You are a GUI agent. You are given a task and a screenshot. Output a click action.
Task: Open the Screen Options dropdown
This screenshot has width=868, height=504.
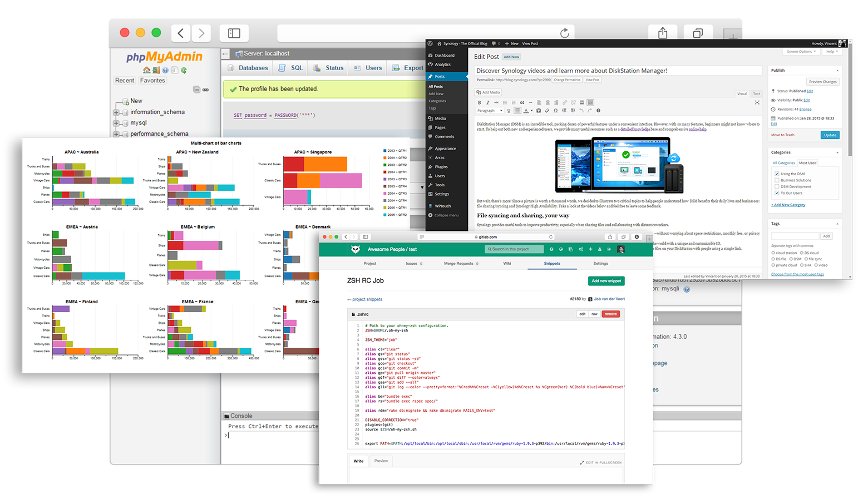click(801, 52)
